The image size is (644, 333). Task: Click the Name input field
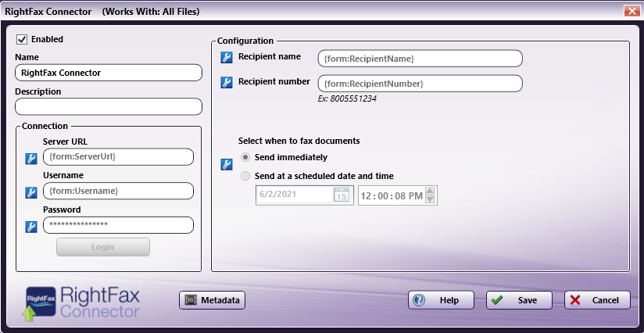click(x=109, y=73)
